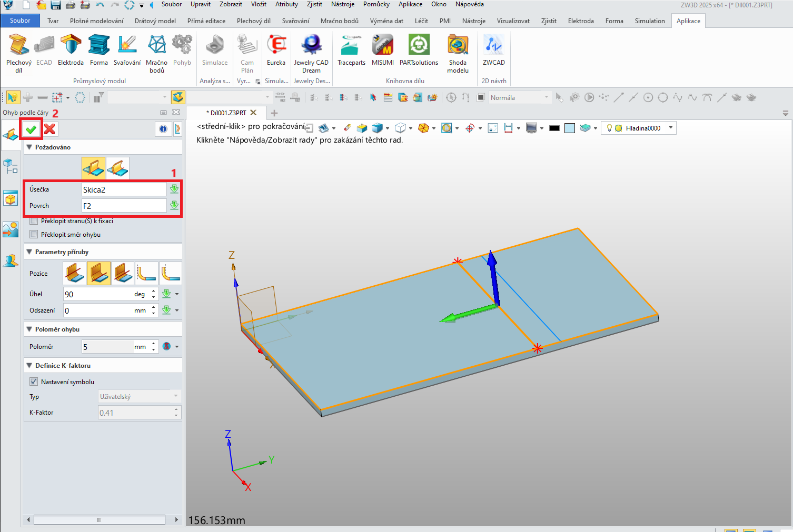
Task: Open the Plechový díl module
Action: [x=18, y=53]
